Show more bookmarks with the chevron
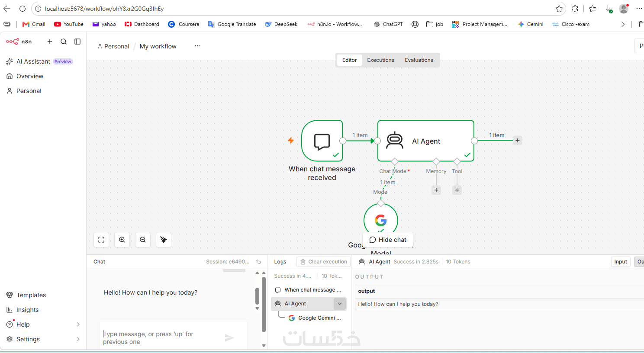Viewport: 644px width, 353px height. click(x=623, y=24)
